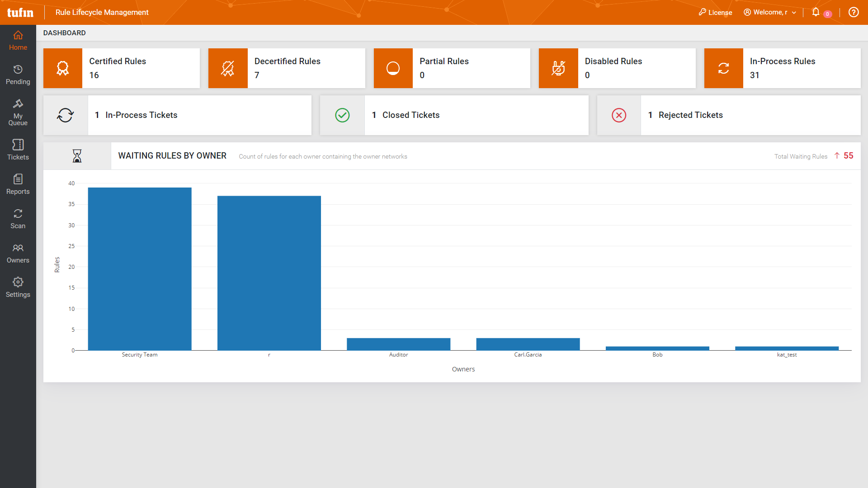Click the Rejected Tickets X icon
The height and width of the screenshot is (488, 868).
618,114
